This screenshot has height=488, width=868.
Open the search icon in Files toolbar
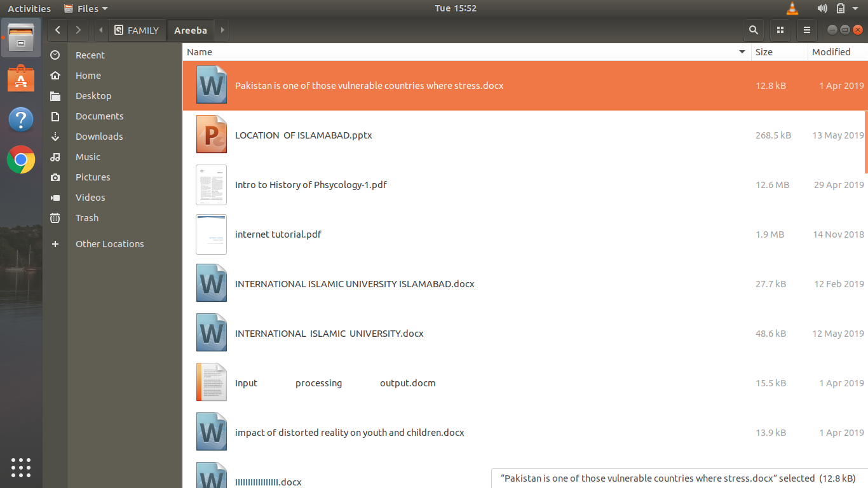coord(753,30)
